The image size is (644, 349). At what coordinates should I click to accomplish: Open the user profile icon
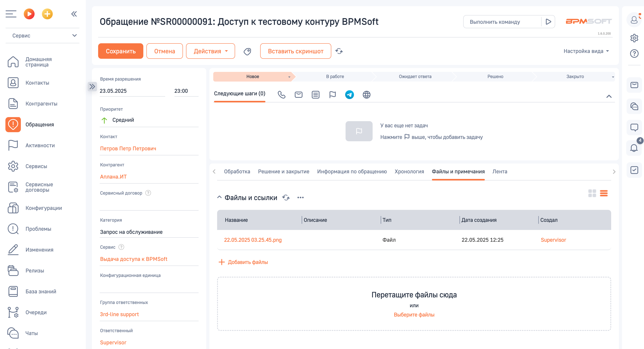point(634,20)
